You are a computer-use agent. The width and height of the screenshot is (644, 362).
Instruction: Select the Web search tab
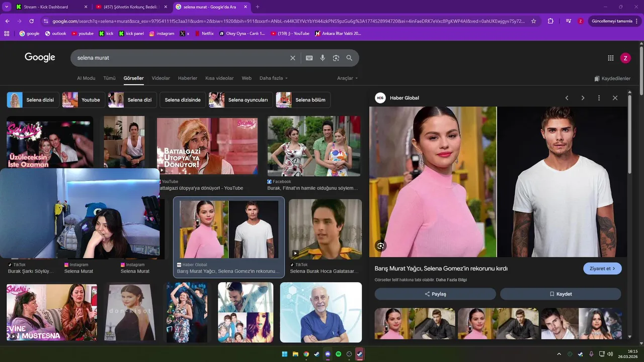(247, 78)
